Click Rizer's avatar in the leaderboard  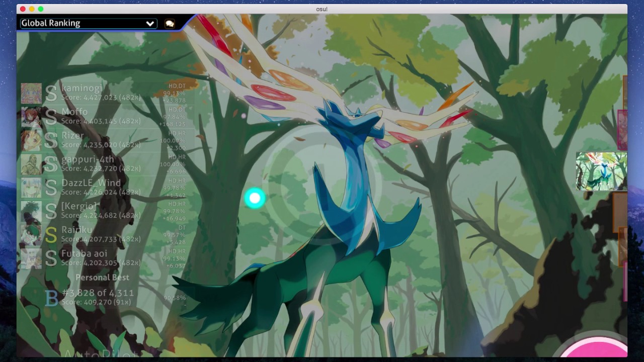coord(31,141)
